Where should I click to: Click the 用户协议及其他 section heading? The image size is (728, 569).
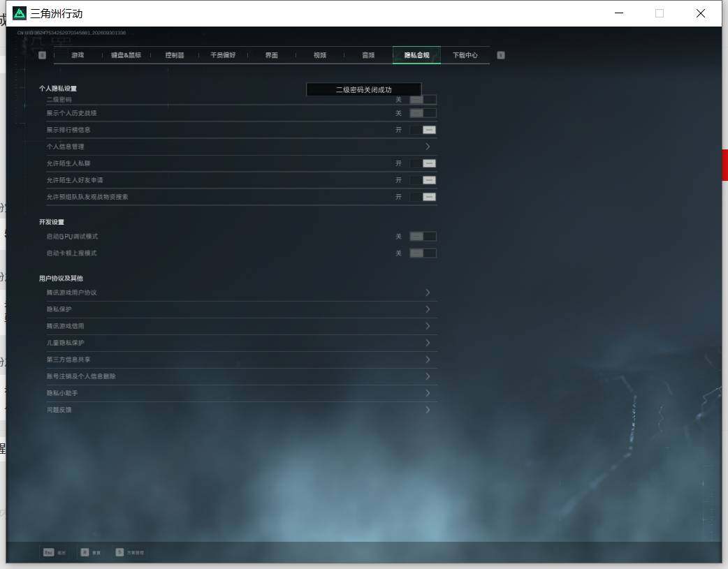pos(61,279)
